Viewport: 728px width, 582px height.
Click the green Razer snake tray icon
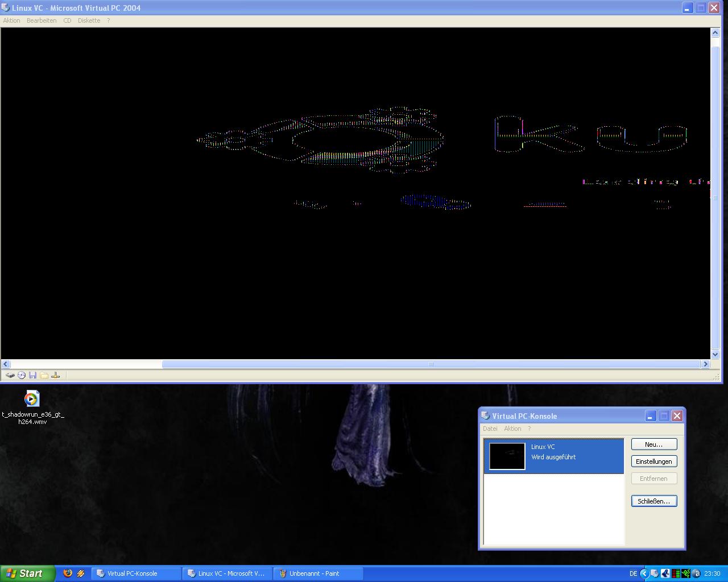(686, 573)
